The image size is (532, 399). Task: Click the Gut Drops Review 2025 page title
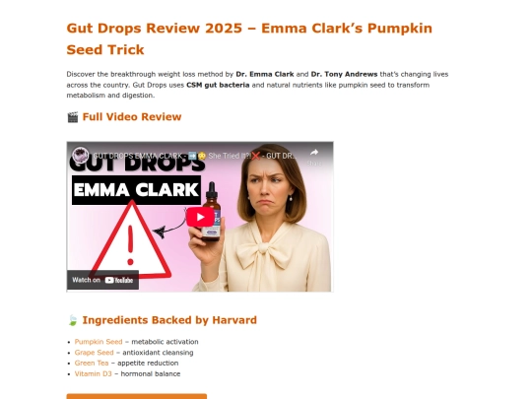coord(249,39)
